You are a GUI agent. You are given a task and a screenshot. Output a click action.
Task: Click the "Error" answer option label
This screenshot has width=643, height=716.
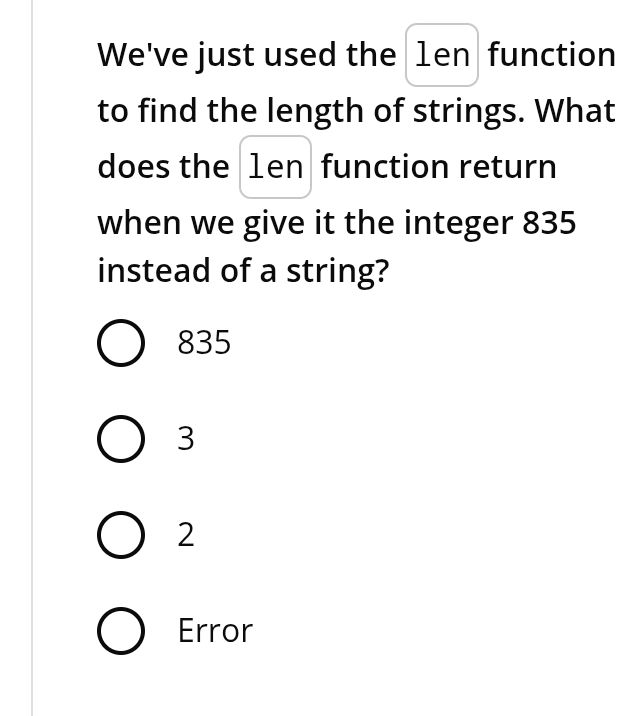coord(215,632)
